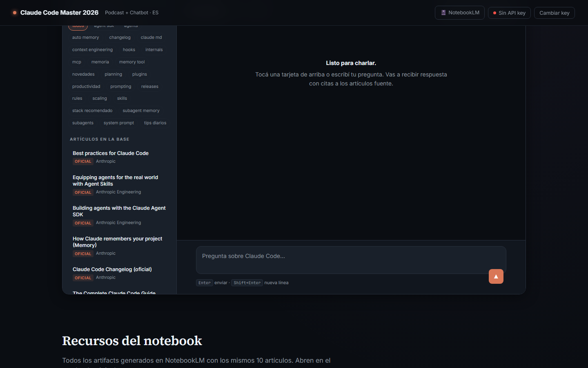Select the scaling tag
Screen dimensions: 588x368
coord(100,98)
